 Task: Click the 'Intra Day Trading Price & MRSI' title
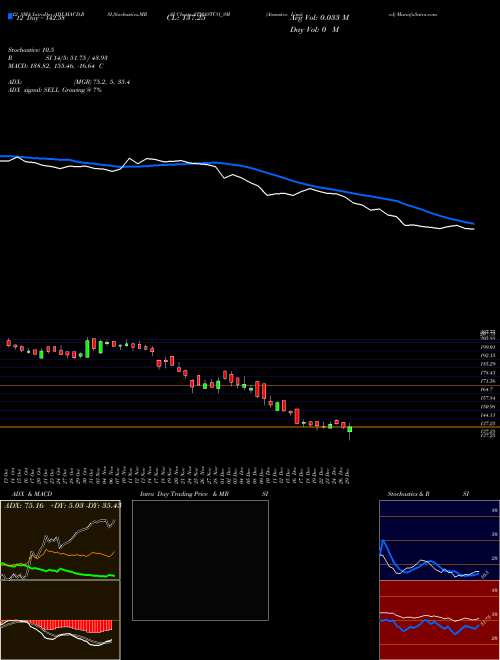(204, 494)
